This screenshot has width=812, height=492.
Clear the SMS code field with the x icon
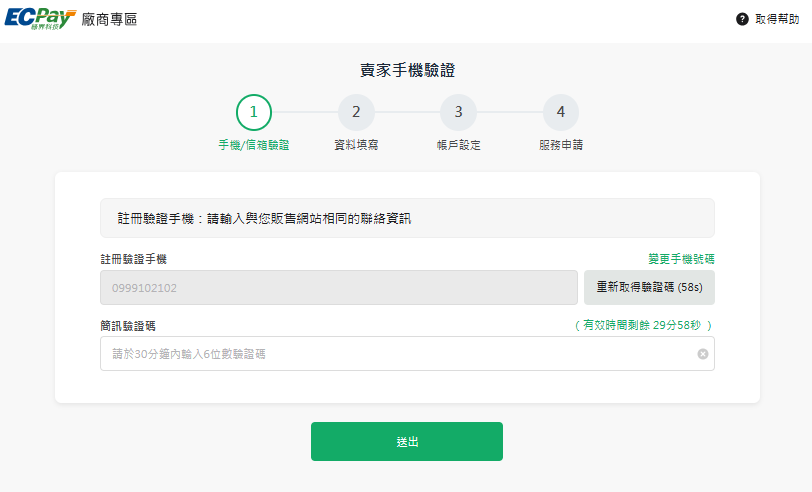(702, 354)
